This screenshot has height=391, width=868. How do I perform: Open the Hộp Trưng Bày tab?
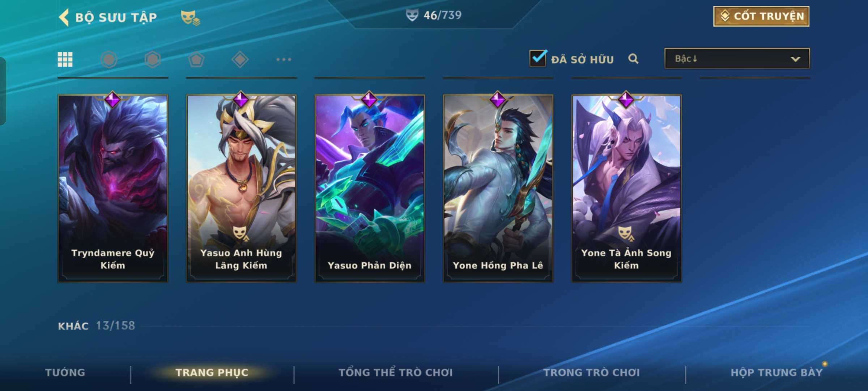(x=776, y=373)
